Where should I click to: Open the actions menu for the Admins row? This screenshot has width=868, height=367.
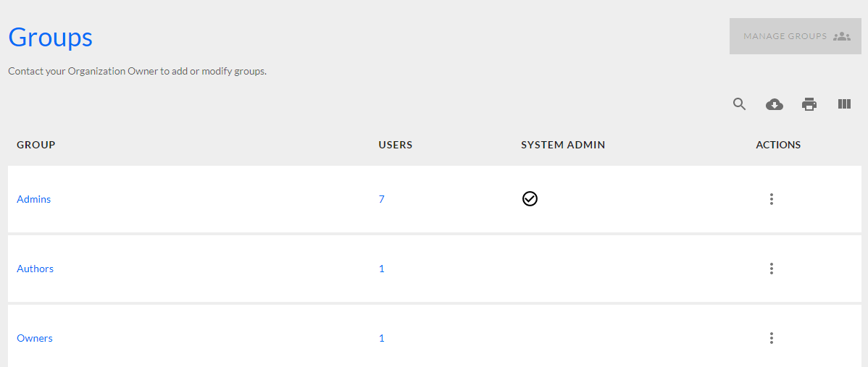coord(772,199)
